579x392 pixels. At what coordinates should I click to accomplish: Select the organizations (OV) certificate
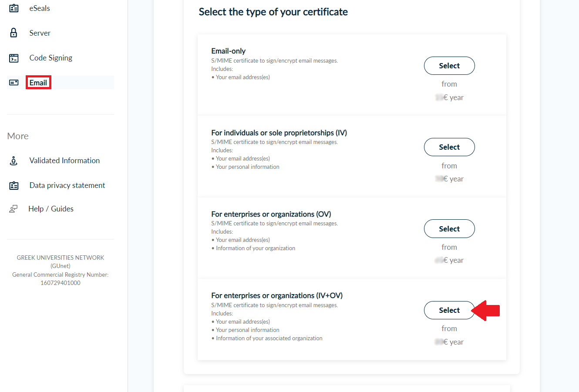point(449,229)
